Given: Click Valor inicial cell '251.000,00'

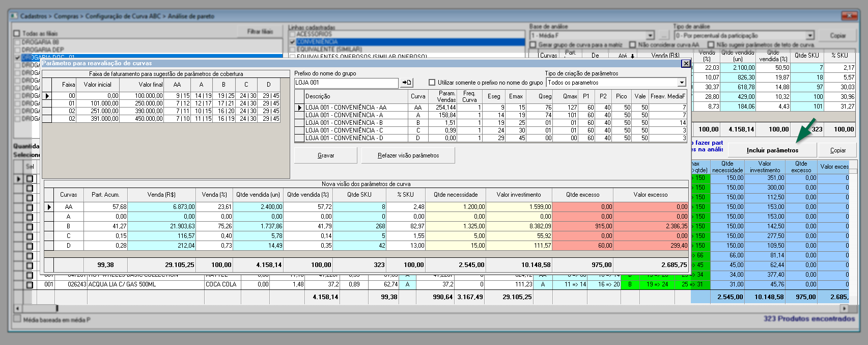Looking at the screenshot, I should point(98,111).
